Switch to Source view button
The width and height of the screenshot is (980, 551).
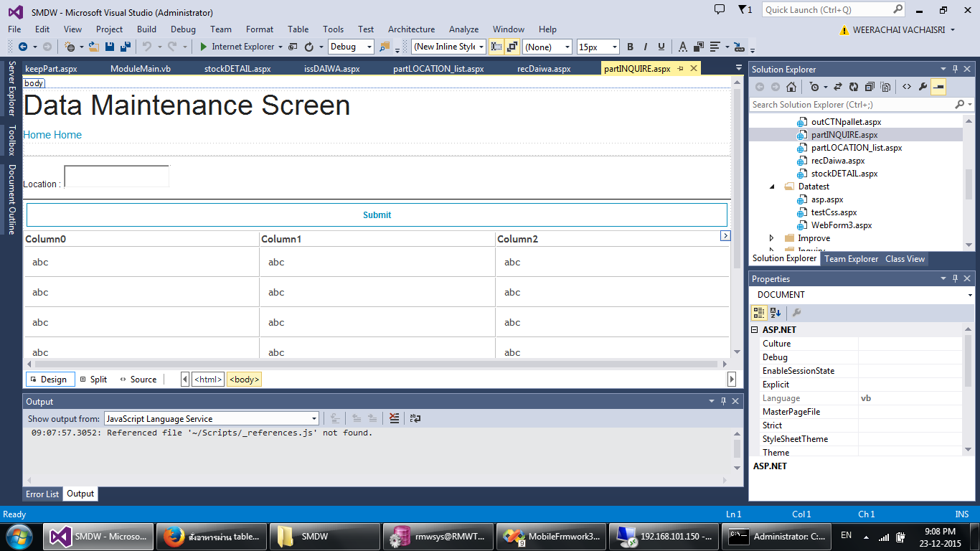[138, 380]
